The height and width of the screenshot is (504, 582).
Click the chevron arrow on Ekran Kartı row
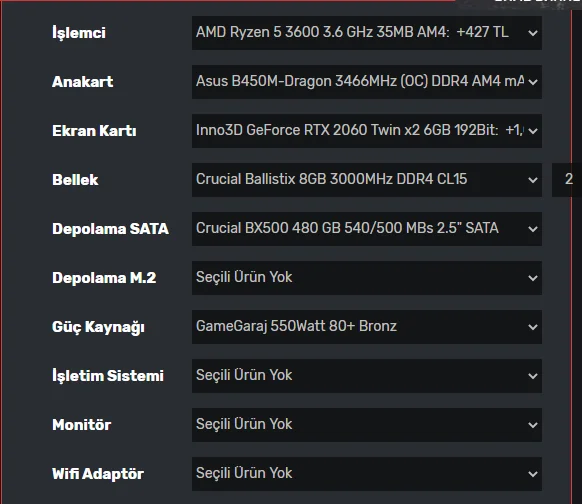click(533, 131)
